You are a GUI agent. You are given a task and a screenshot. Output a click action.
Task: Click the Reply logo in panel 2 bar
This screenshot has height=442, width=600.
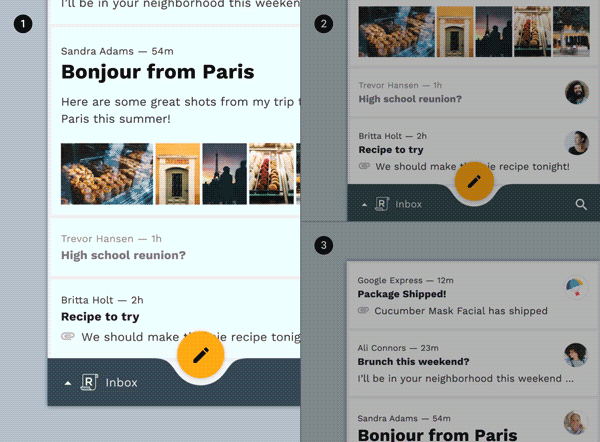click(382, 204)
